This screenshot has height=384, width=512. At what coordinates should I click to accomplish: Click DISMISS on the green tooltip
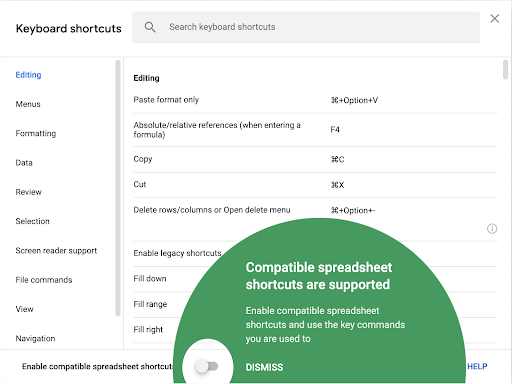(x=264, y=367)
